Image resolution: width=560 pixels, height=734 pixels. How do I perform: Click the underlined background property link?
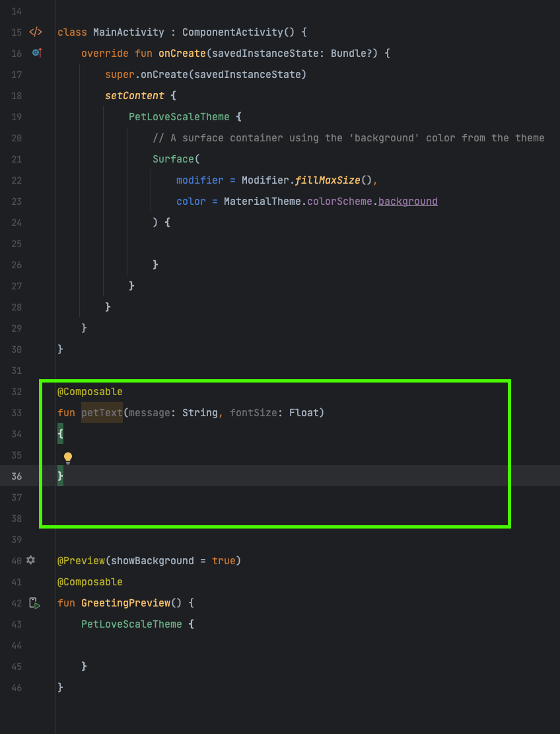coord(407,201)
